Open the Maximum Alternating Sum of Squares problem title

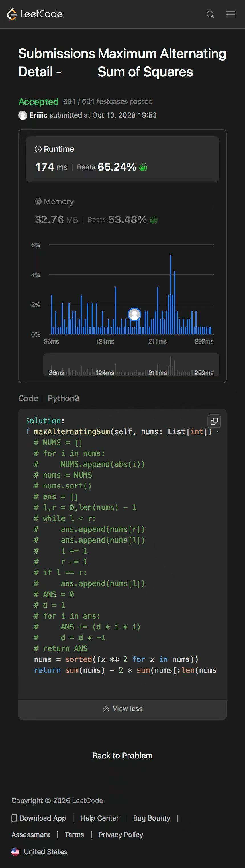[162, 63]
